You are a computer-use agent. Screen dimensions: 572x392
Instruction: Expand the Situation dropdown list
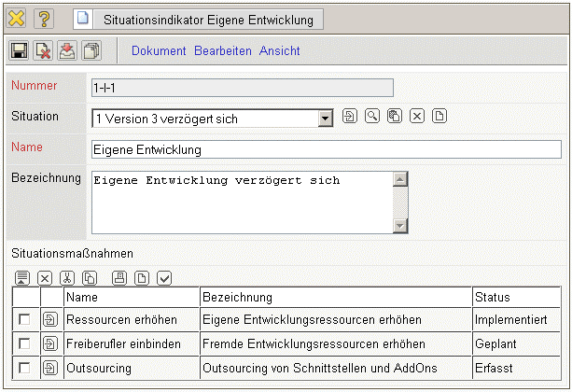[325, 118]
